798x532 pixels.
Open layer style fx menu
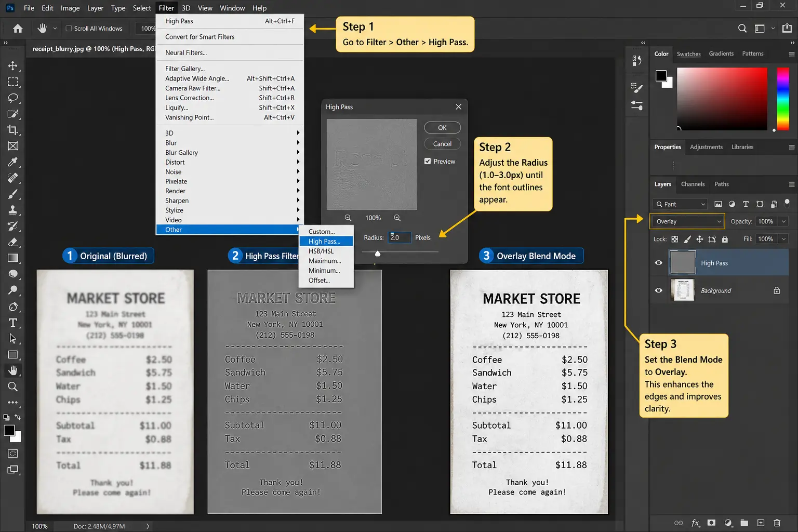pos(695,523)
